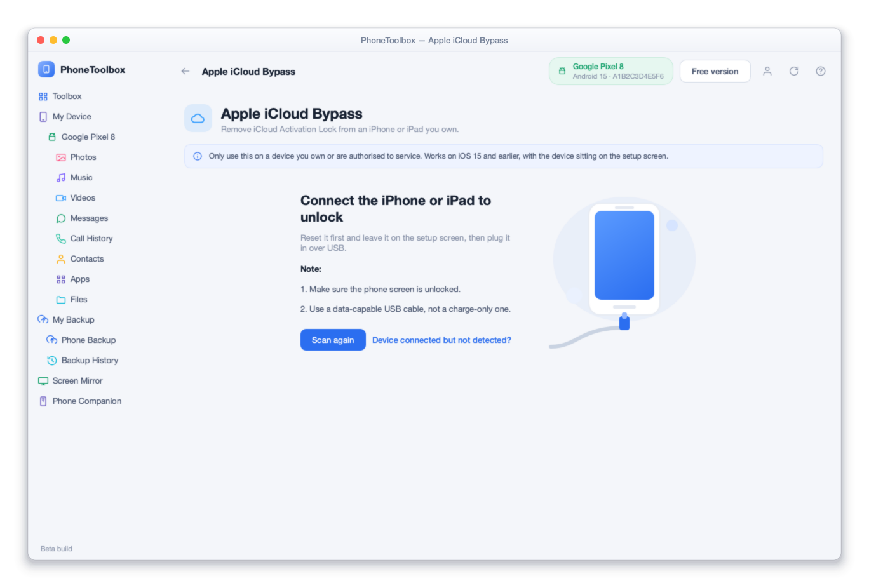Click the Call History phone icon
The width and height of the screenshot is (869, 588).
[61, 239]
